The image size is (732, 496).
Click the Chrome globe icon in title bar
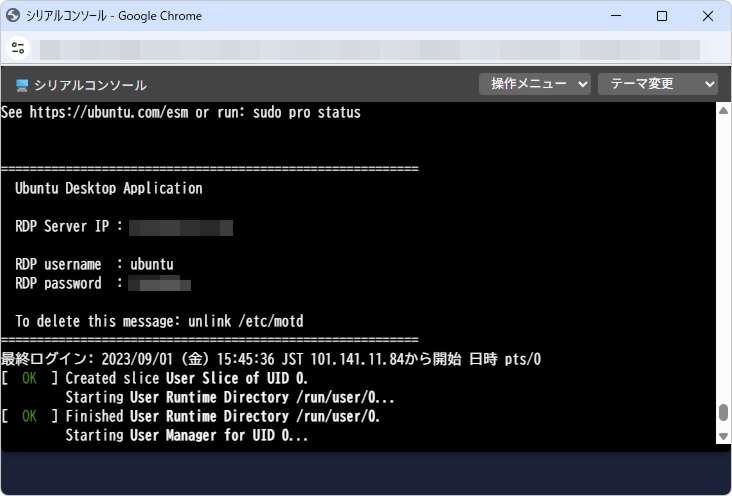point(14,16)
